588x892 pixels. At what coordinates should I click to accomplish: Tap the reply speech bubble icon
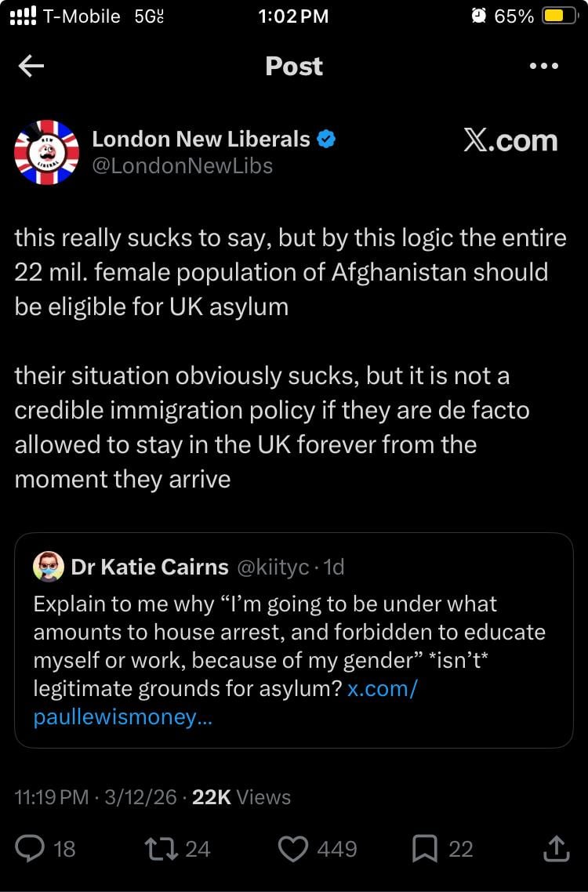(x=32, y=849)
